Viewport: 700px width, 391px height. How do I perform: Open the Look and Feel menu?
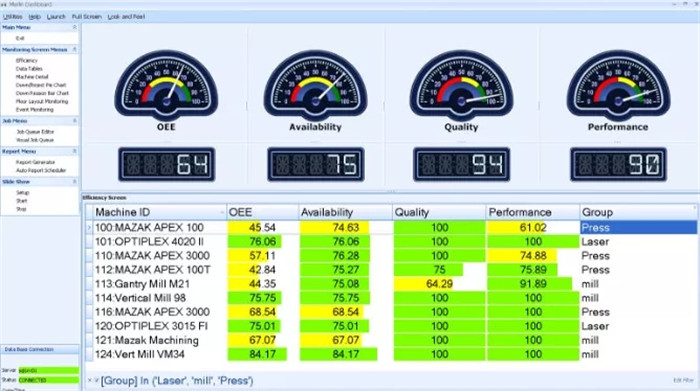pyautogui.click(x=126, y=17)
